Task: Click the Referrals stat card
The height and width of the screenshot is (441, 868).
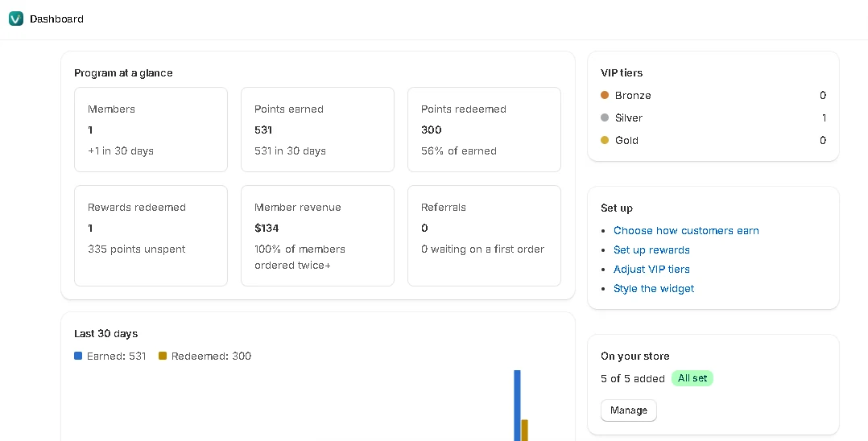Action: (485, 236)
